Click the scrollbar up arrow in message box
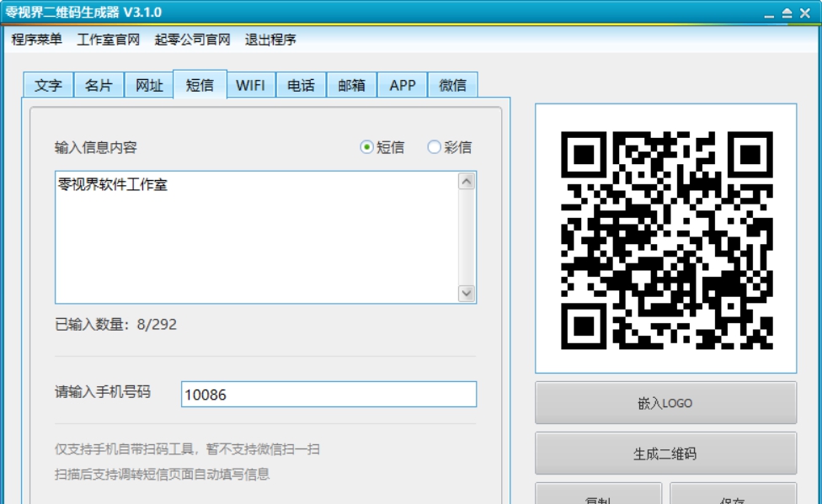 click(466, 182)
